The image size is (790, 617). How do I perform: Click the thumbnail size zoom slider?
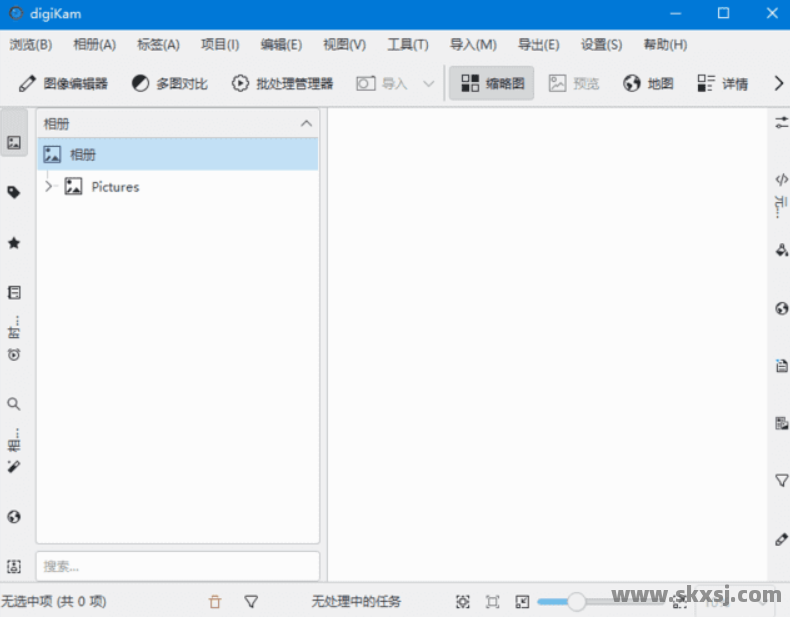[576, 601]
